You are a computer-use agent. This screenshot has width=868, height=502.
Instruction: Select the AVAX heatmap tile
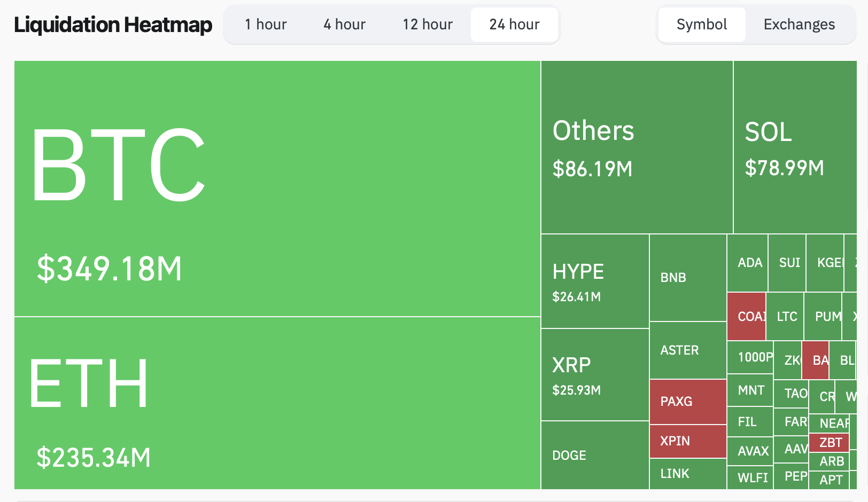point(750,451)
